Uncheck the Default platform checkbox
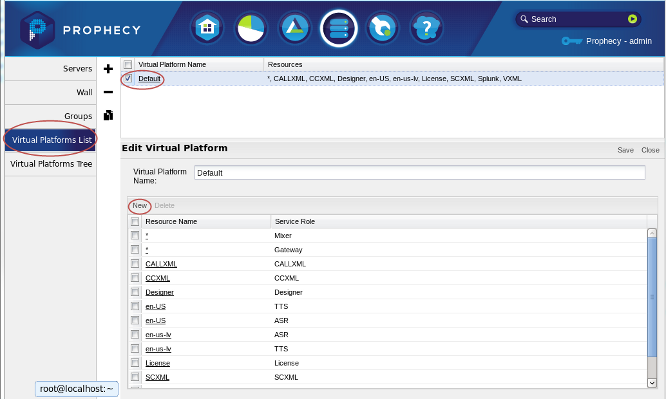Viewport: 666px width, 399px height. [x=128, y=78]
